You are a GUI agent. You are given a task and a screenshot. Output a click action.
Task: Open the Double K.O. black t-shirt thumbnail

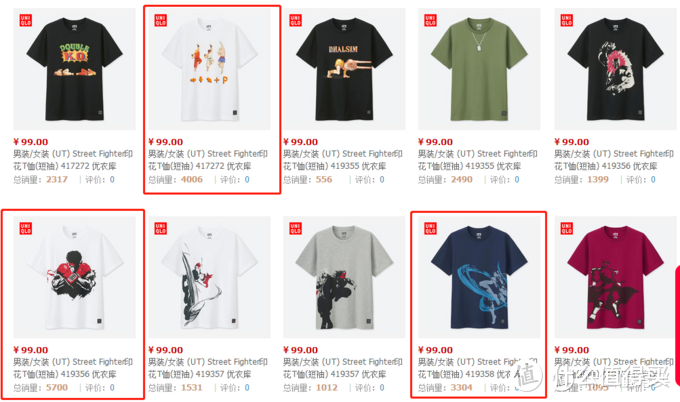(x=74, y=69)
